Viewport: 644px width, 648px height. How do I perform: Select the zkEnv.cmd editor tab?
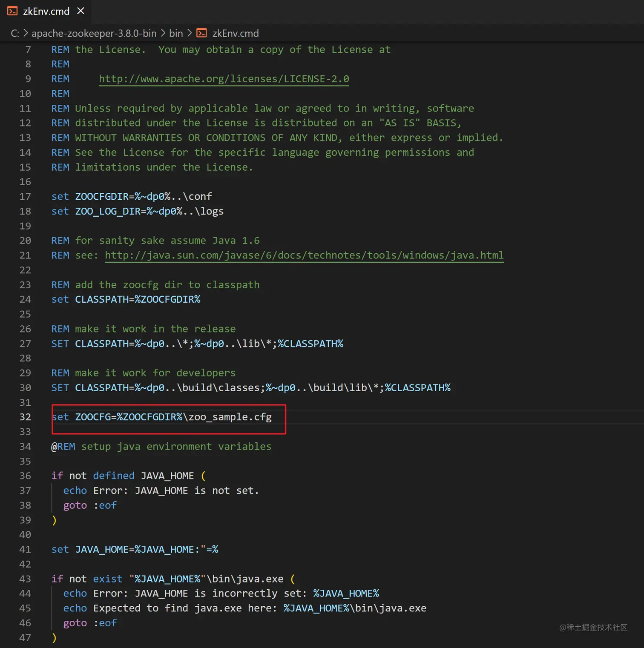tap(46, 11)
